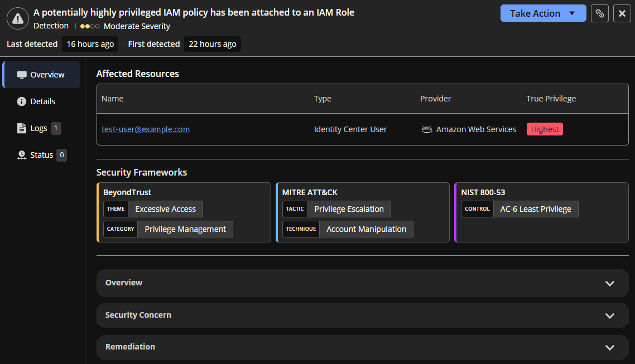Click the Details info icon in sidebar
This screenshot has height=364, width=635.
21,101
